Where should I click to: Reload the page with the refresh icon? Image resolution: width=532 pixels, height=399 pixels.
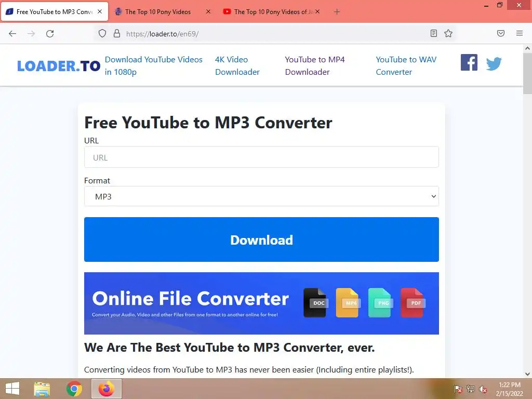50,34
